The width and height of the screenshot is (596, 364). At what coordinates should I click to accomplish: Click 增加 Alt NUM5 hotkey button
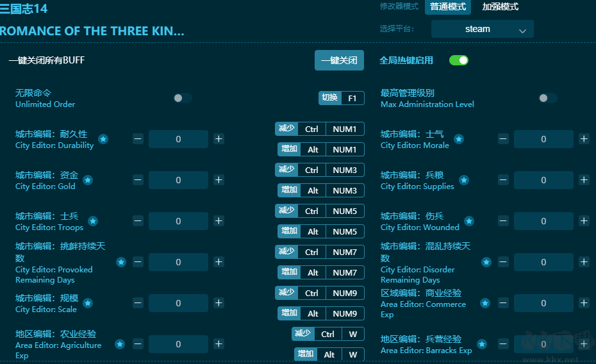tap(321, 231)
